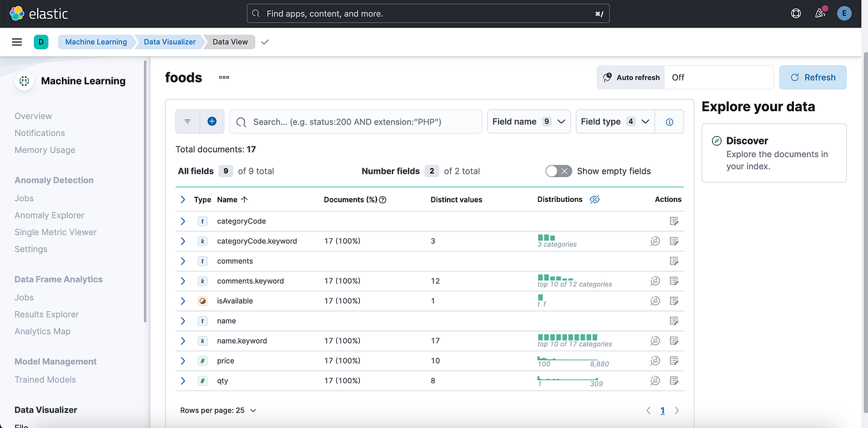868x428 pixels.
Task: Open the notifications bell icon
Action: click(x=820, y=13)
